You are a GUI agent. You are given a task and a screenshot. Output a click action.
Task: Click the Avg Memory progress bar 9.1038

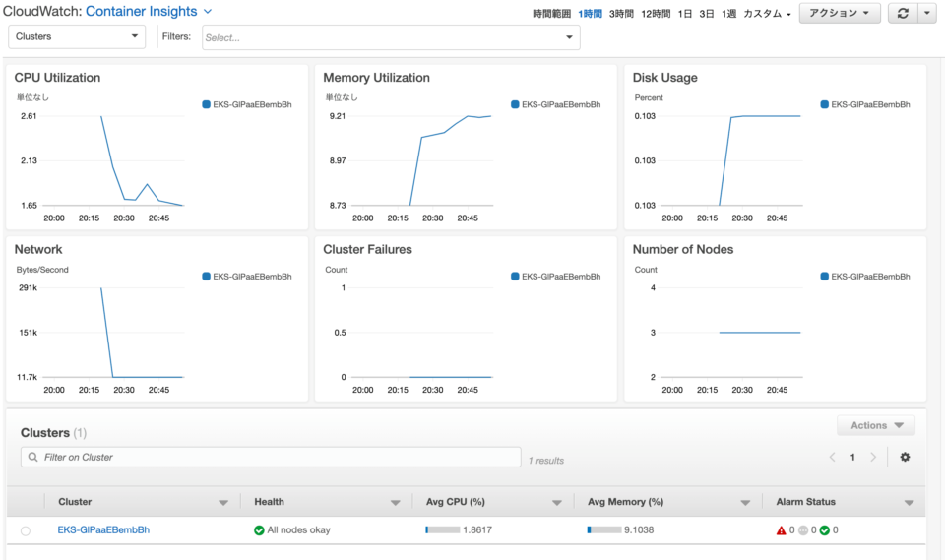click(x=603, y=529)
